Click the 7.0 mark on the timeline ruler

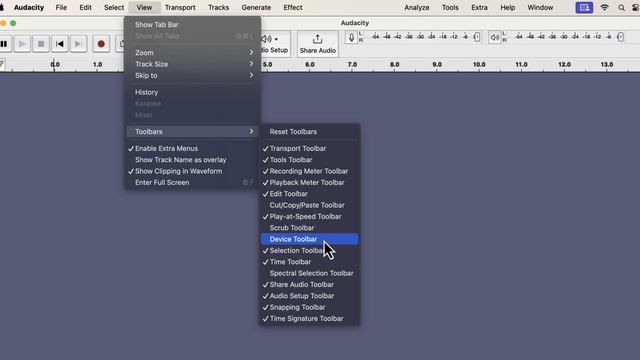point(352,64)
